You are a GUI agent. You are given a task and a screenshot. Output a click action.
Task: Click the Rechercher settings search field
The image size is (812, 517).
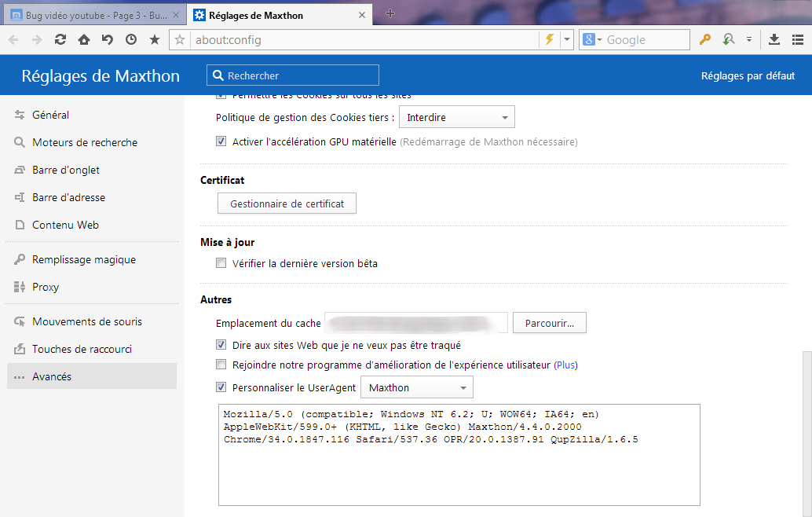pos(293,75)
